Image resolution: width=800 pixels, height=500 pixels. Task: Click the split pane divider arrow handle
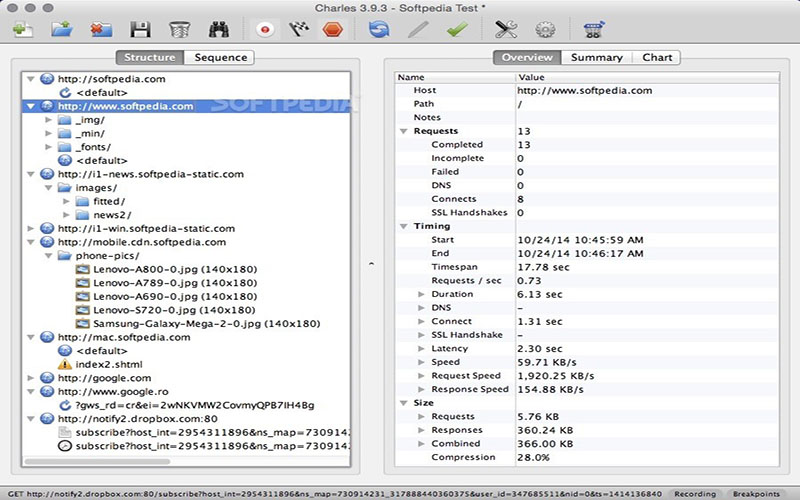[371, 264]
